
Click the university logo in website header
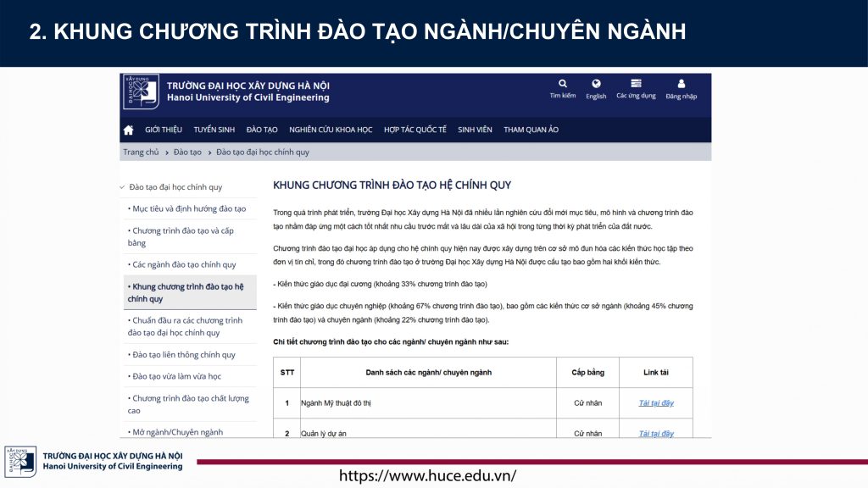pos(141,91)
